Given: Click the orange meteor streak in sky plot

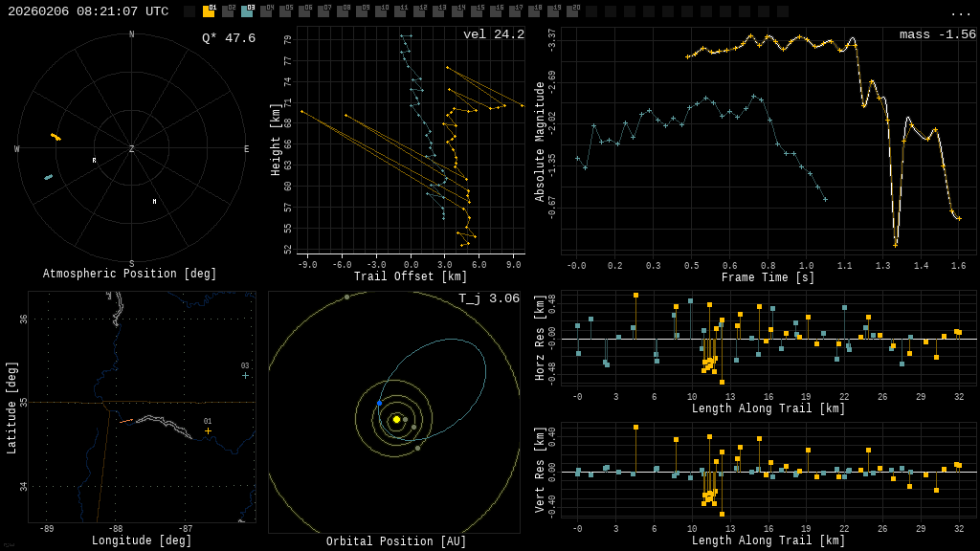Looking at the screenshot, I should (x=56, y=137).
